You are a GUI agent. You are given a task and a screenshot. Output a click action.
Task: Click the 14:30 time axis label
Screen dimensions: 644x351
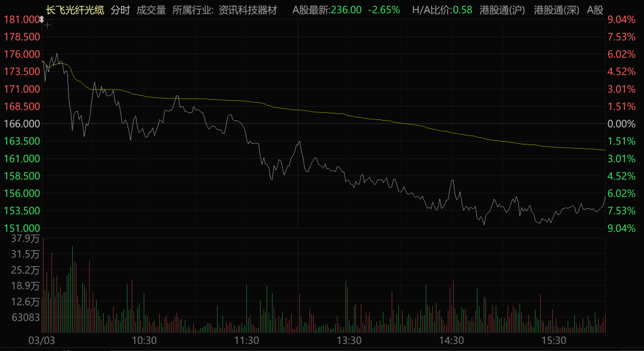coord(451,340)
